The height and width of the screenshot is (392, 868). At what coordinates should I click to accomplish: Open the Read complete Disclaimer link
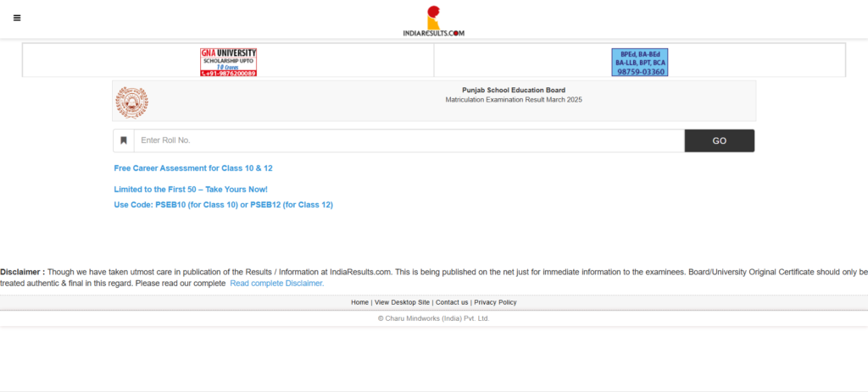point(277,284)
